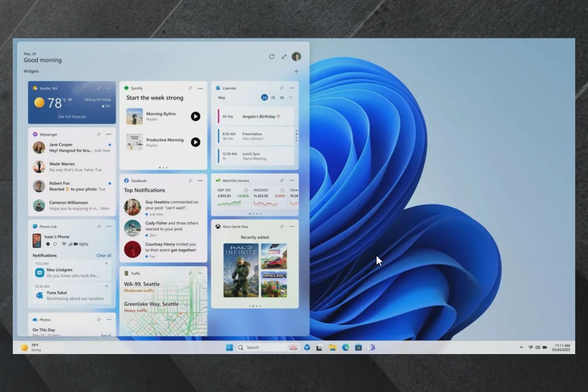
Task: Expand the calendar date dropdown chevron
Action: click(290, 98)
